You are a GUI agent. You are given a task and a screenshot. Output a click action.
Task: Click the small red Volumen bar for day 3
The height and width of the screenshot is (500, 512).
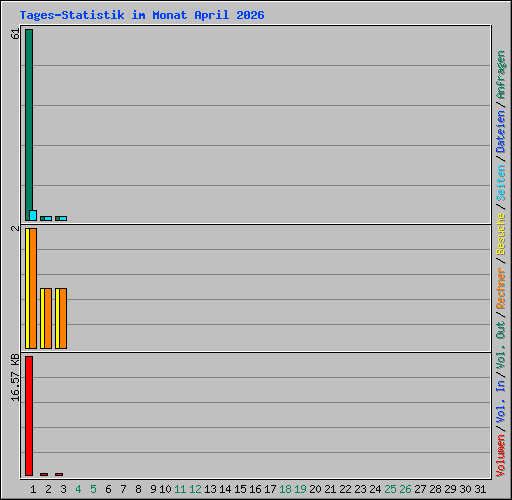tap(59, 474)
